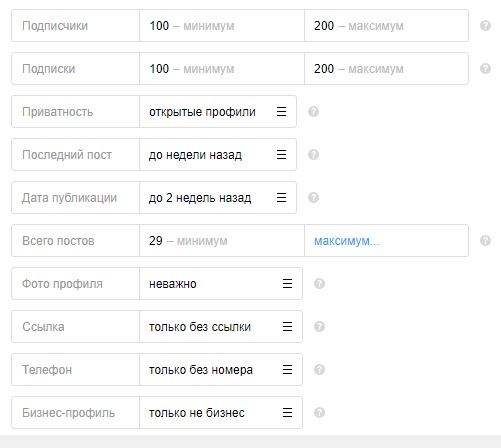Open help icon for Подписчики row
The image size is (501, 448).
pos(485,26)
